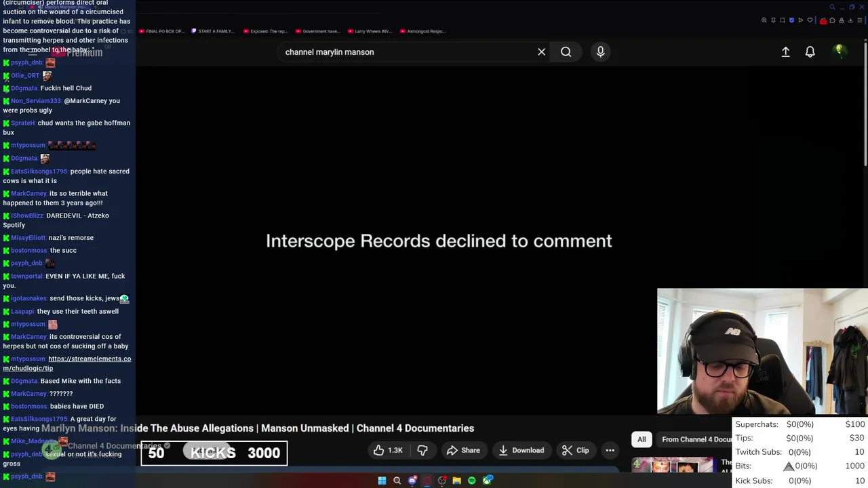
Task: Click chat username igotasnakes
Action: pyautogui.click(x=28, y=298)
